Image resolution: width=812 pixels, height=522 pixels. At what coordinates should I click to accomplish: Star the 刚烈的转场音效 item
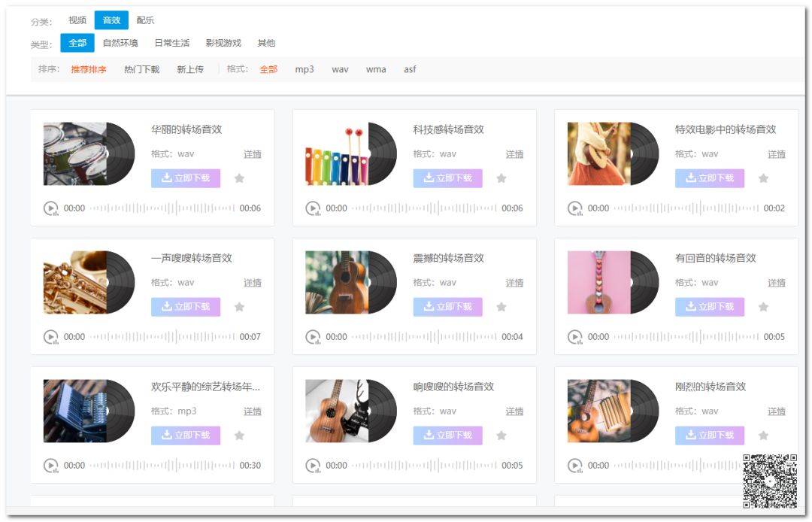tap(763, 435)
